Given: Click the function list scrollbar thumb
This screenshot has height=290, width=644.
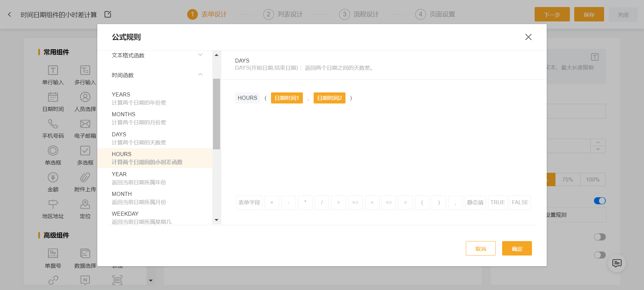Looking at the screenshot, I should pos(216,114).
